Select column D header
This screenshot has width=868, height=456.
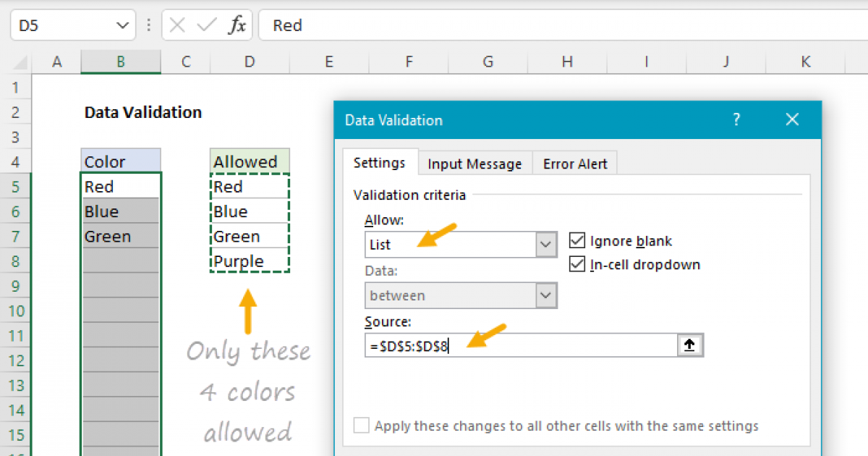pos(250,62)
